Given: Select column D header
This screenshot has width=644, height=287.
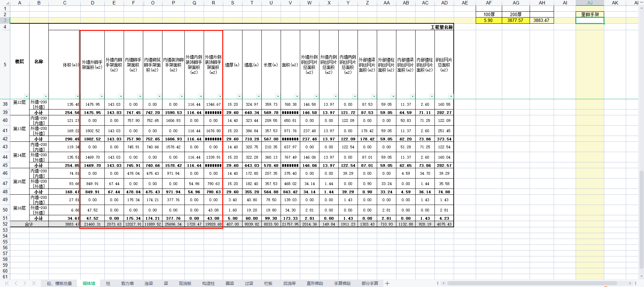Looking at the screenshot, I should [93, 3].
